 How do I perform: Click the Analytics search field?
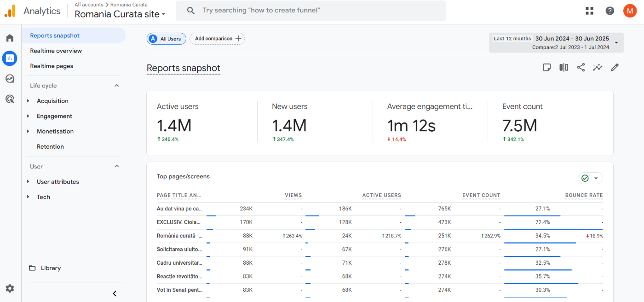[x=317, y=11]
